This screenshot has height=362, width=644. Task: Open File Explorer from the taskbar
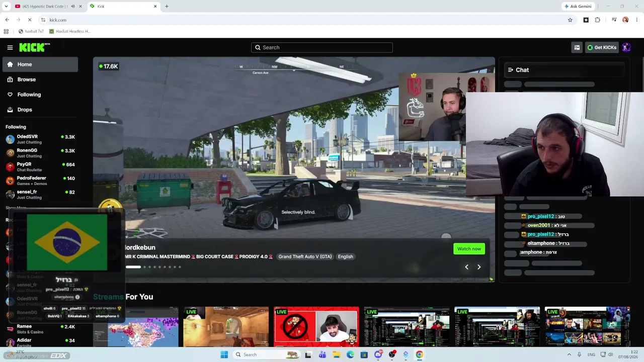point(337,354)
